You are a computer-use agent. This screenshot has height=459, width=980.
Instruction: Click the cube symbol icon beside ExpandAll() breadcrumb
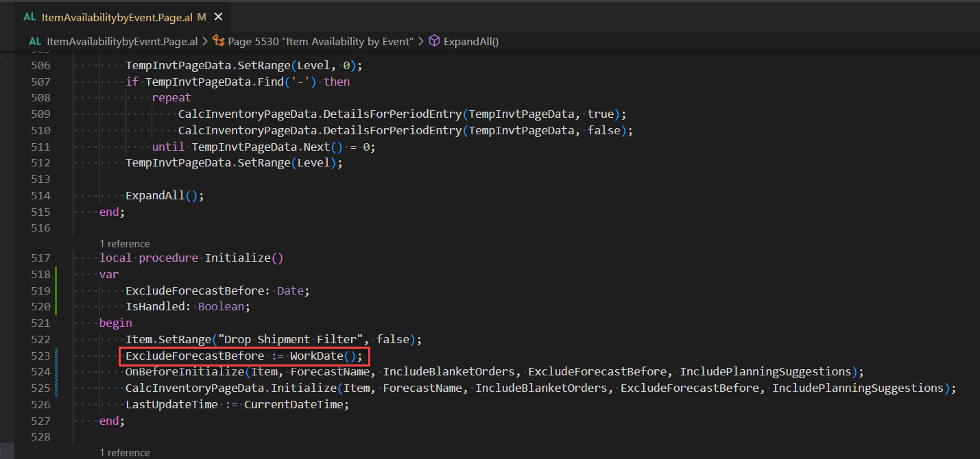click(435, 41)
